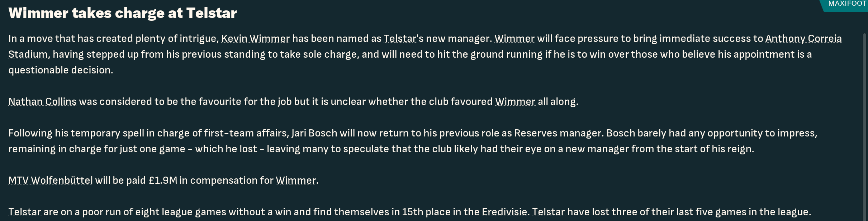Open the MTV Wolfenbüttel club link
Viewport: 868px width, 221px height.
tap(51, 181)
